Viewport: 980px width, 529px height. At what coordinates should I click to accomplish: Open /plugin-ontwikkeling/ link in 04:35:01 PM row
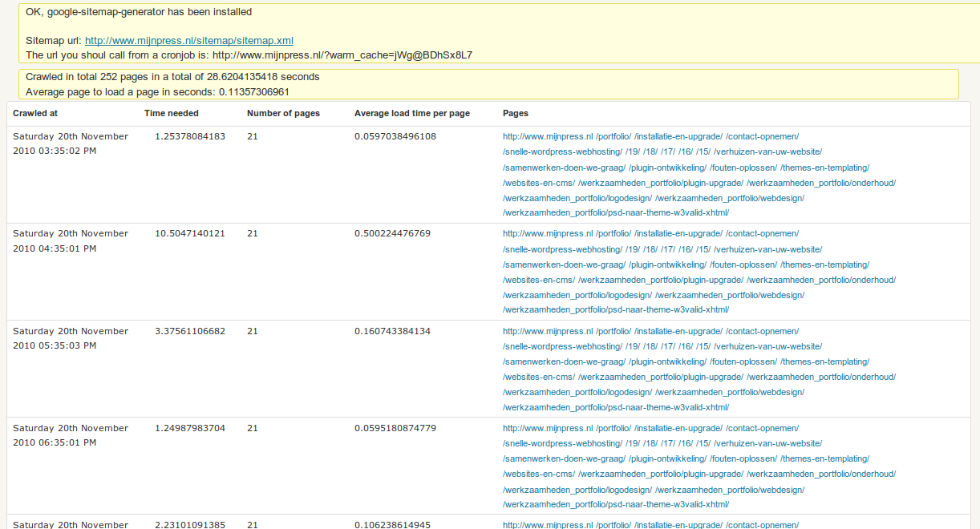tap(667, 264)
